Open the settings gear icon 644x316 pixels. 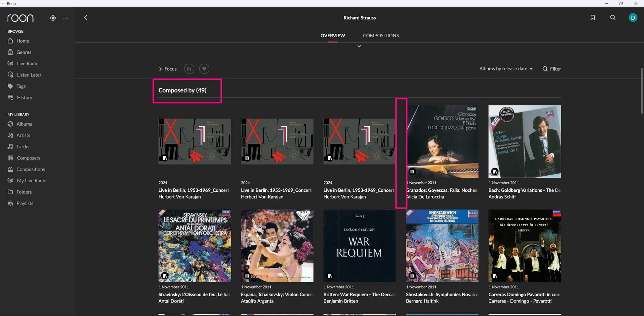tap(53, 18)
